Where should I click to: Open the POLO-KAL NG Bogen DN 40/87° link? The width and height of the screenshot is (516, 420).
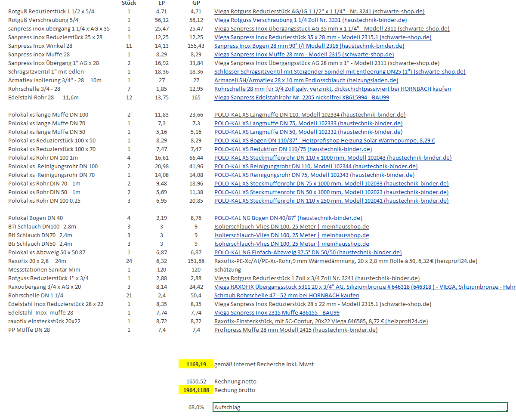click(288, 218)
